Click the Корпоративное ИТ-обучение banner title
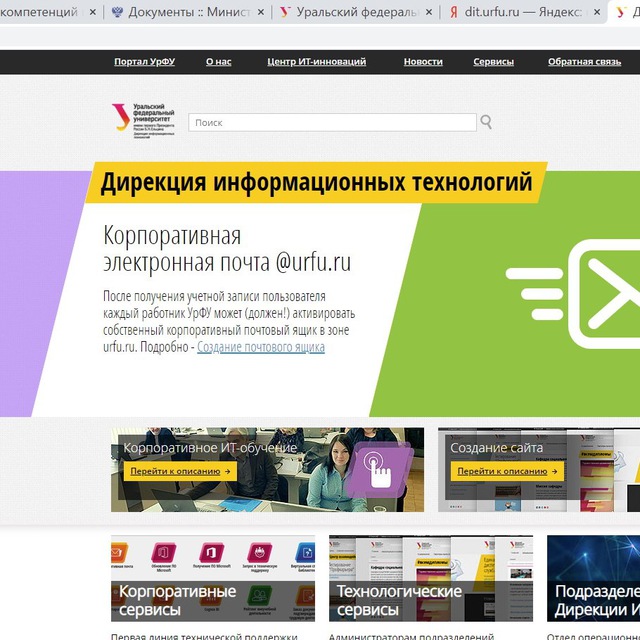Image resolution: width=640 pixels, height=640 pixels. point(210,448)
